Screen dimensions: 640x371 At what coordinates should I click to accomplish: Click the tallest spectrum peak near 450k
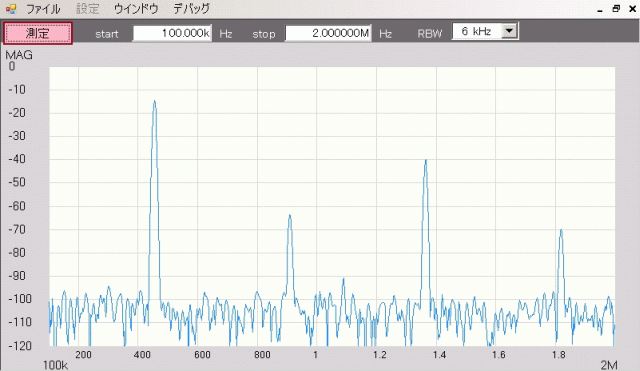[154, 102]
